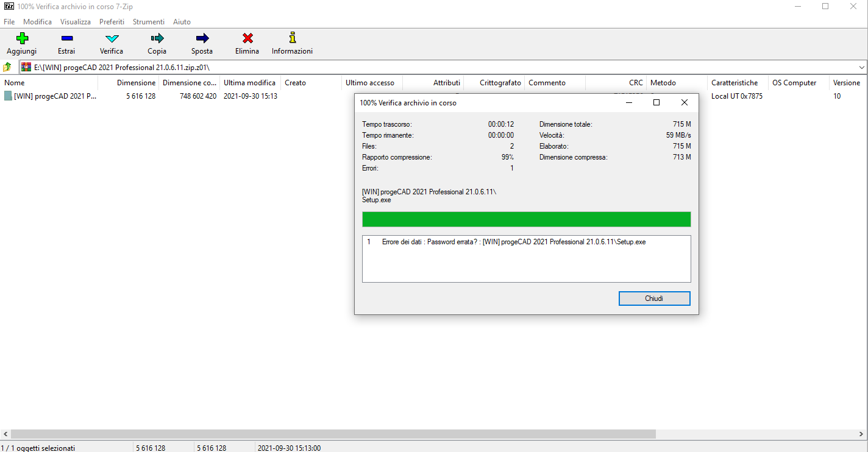Viewport: 868px width, 452px height.
Task: Click the '2021-09-30 15:13' modified date cell
Action: click(251, 96)
